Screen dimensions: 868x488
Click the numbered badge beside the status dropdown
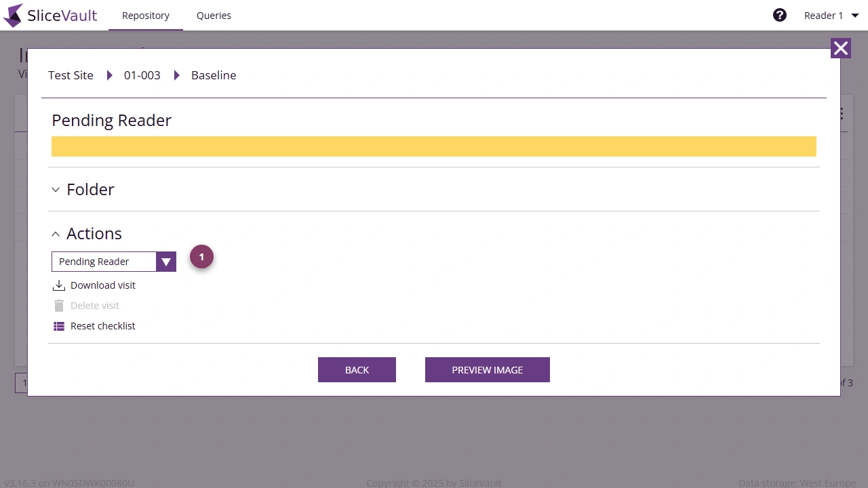pos(201,257)
